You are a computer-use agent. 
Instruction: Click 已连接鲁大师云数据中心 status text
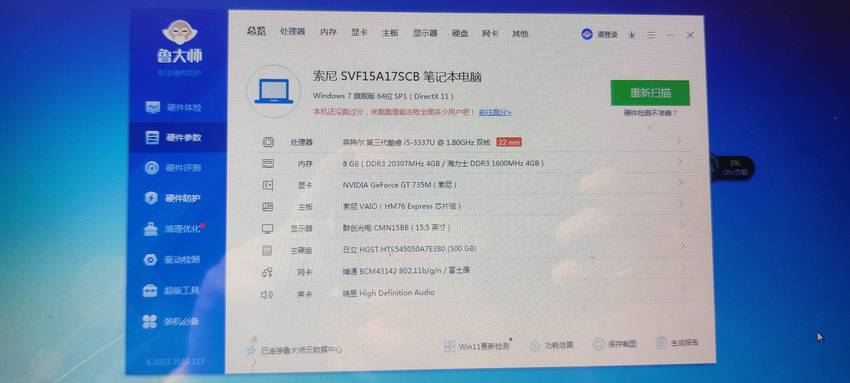(x=301, y=350)
